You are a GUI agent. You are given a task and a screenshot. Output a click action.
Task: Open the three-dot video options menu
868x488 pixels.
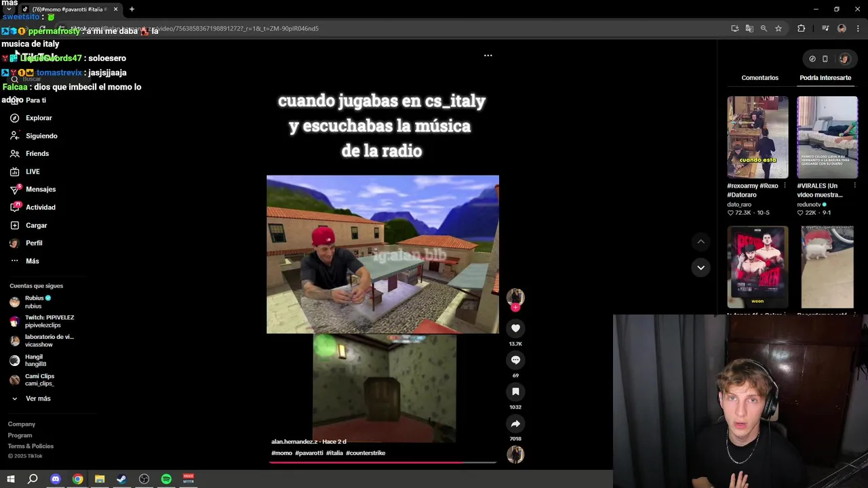click(488, 56)
